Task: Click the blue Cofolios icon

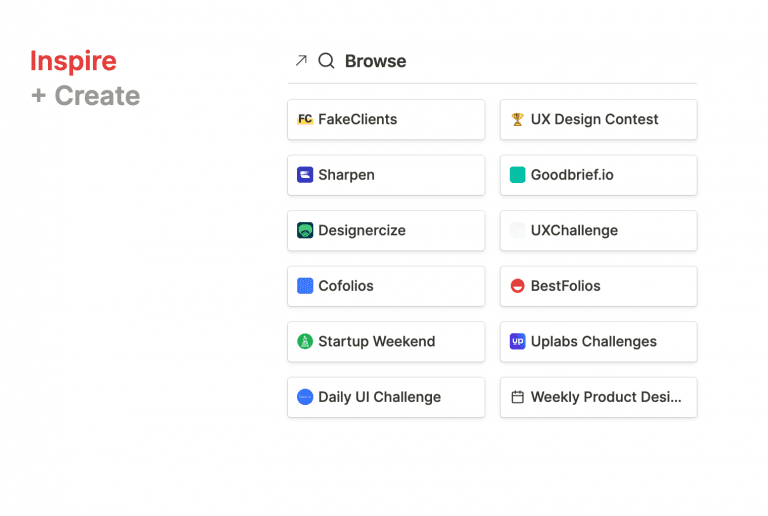Action: (305, 286)
